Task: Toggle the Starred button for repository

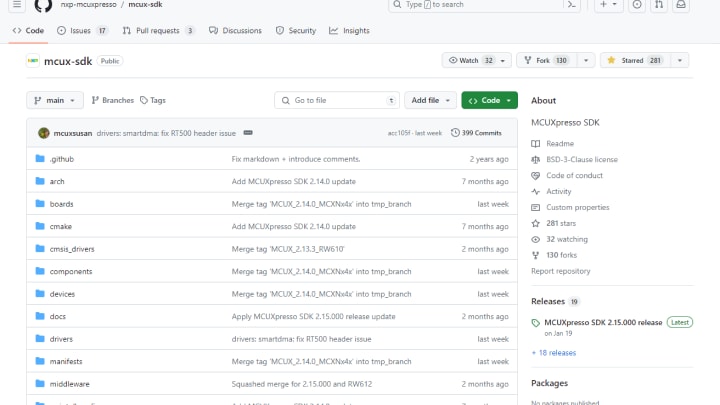Action: [x=635, y=61]
